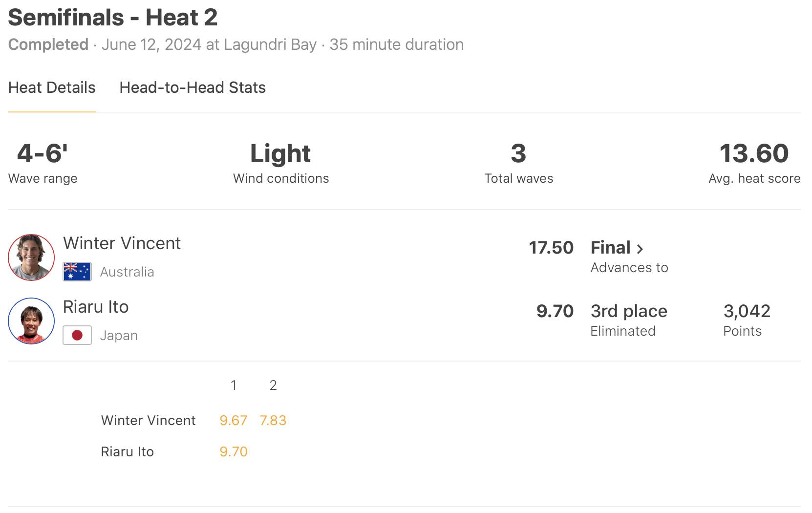
Task: Click the 13.60 average heat score
Action: click(754, 153)
